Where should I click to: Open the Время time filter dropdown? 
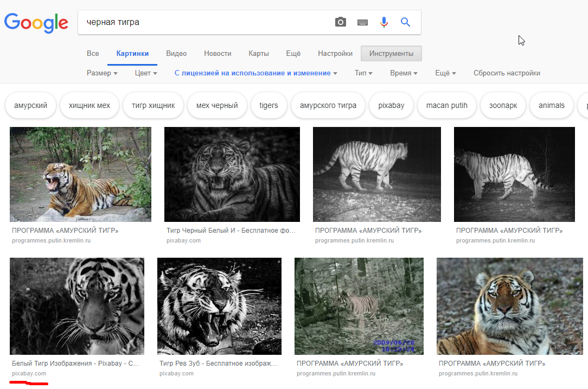(404, 73)
